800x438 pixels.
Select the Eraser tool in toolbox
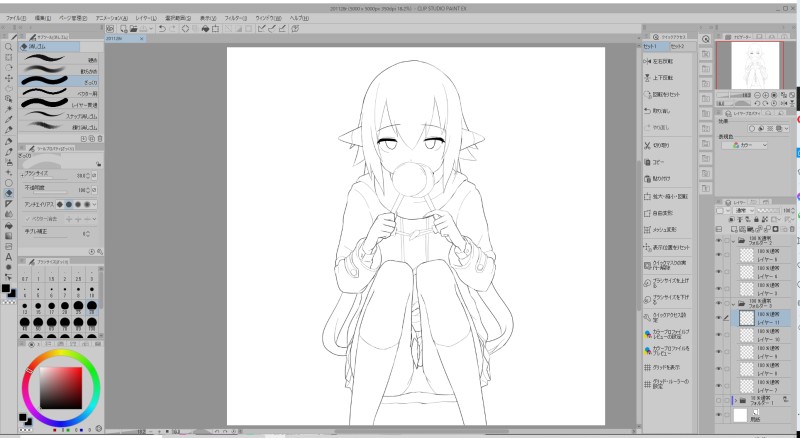point(9,193)
